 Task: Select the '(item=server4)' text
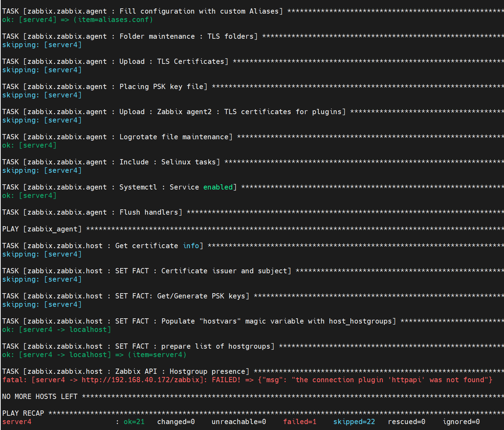point(157,355)
